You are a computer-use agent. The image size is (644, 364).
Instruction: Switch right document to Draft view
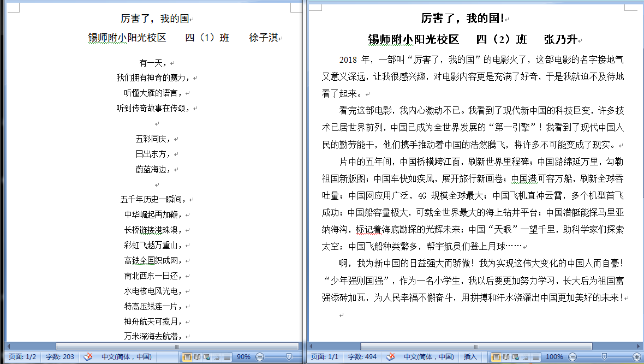(x=536, y=356)
